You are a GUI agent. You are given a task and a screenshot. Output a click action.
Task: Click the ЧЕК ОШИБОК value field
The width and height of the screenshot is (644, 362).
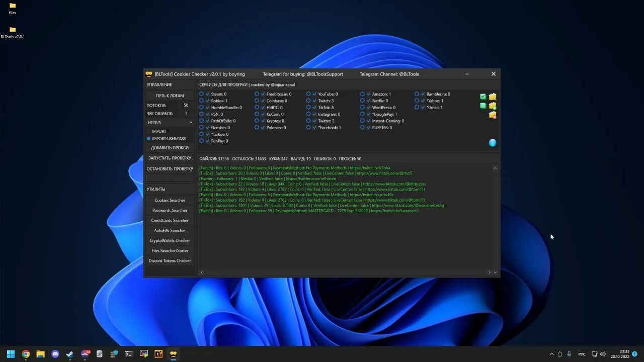[x=186, y=113]
